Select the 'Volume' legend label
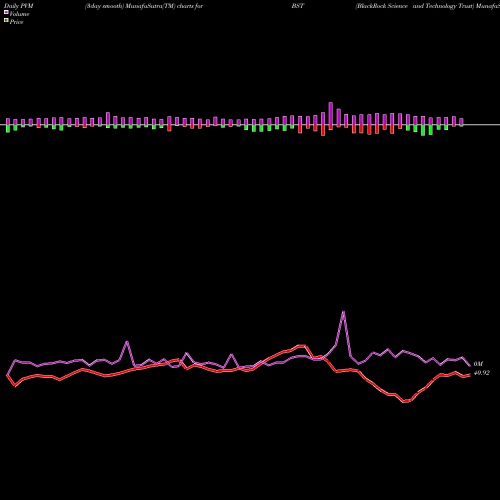Screen dimensions: 500x500 coord(19,14)
